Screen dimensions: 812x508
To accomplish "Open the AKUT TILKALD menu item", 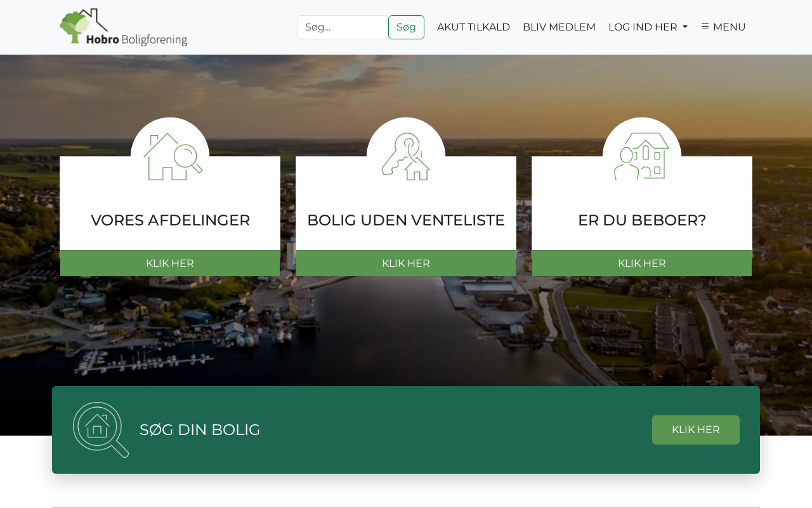I will coord(473,27).
